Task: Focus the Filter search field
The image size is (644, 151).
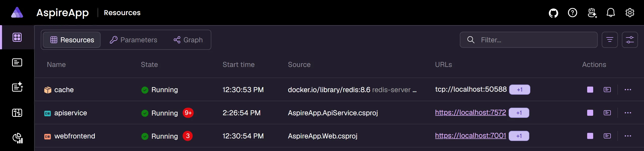Action: pos(529,40)
